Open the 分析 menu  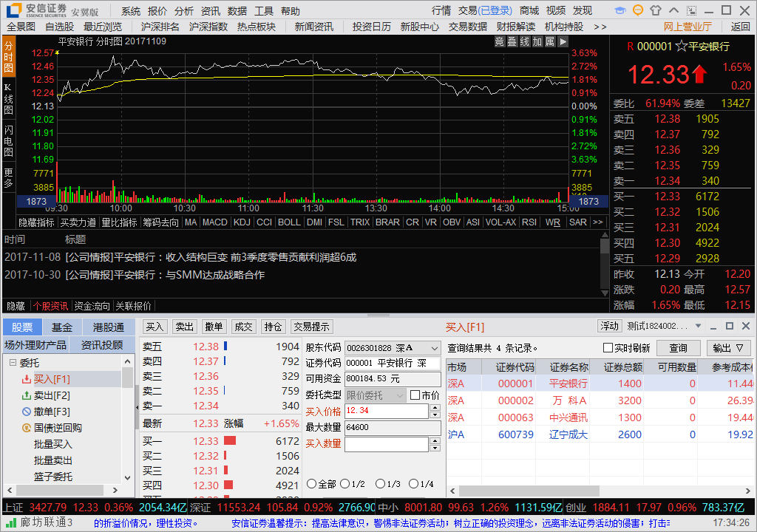[x=184, y=11]
